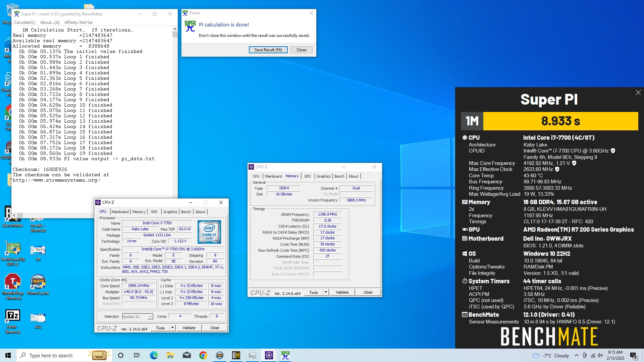Click the 8.933 s result score
Screen dimensions: 644x362
click(560, 121)
